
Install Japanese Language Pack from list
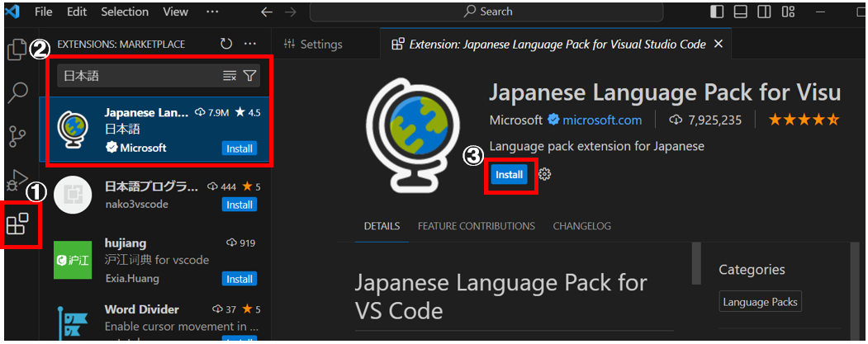click(240, 148)
